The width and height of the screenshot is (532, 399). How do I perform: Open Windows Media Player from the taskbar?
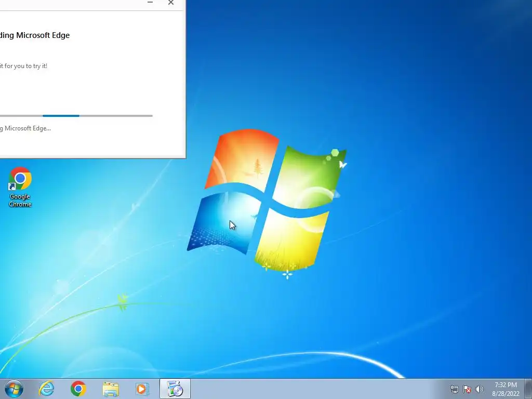pyautogui.click(x=142, y=389)
